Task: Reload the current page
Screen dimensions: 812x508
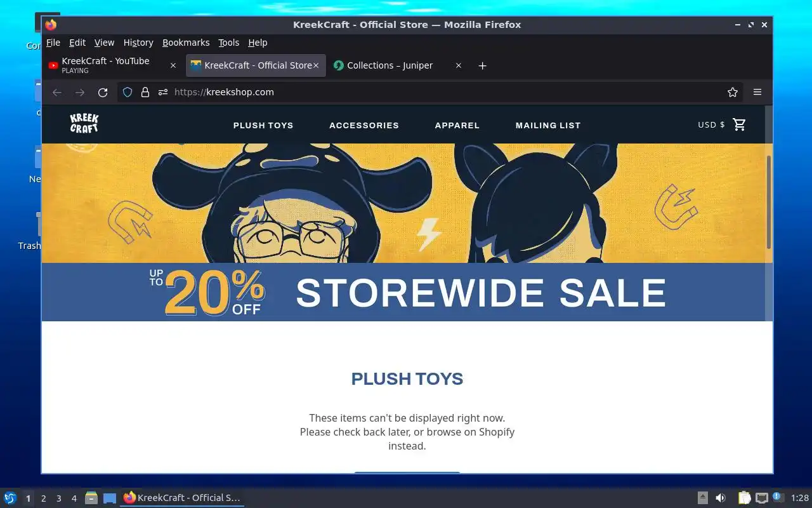Action: (103, 92)
